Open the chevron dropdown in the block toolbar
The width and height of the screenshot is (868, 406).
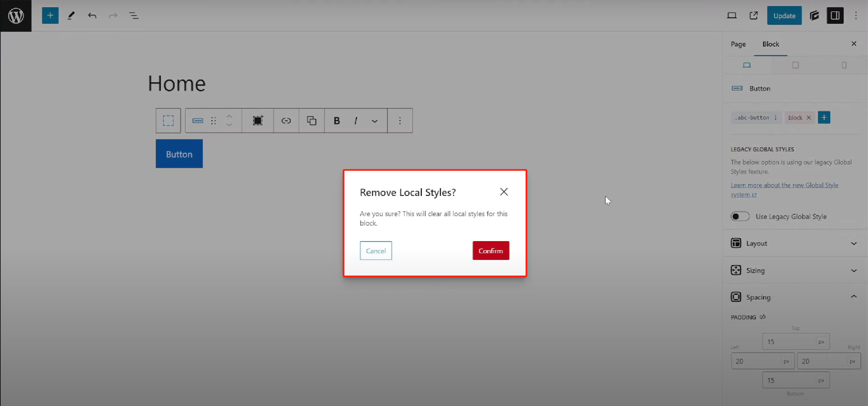click(374, 120)
